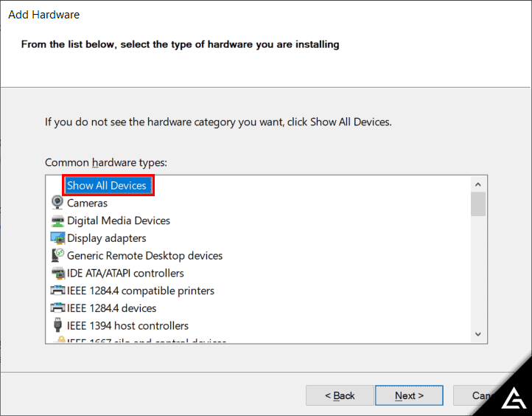Click the IEEE 1394 host controllers icon

click(57, 325)
